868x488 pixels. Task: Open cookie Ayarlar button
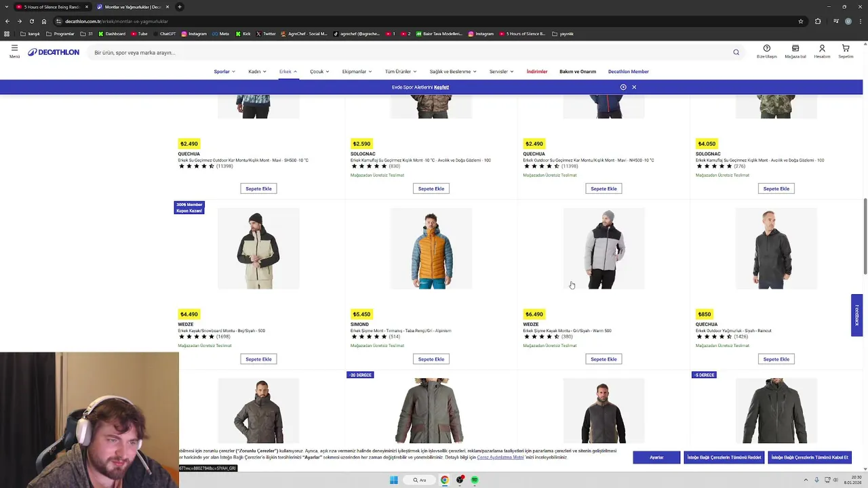click(656, 457)
